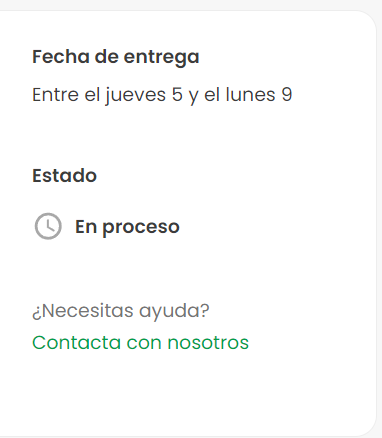Click jueves 5 in the delivery range

pyautogui.click(x=144, y=95)
